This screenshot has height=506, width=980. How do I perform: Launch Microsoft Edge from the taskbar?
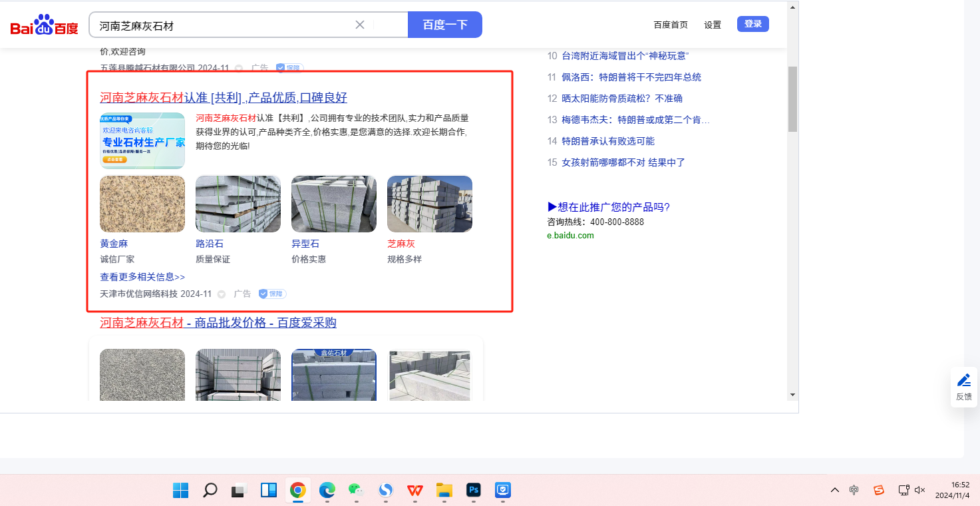coord(327,491)
